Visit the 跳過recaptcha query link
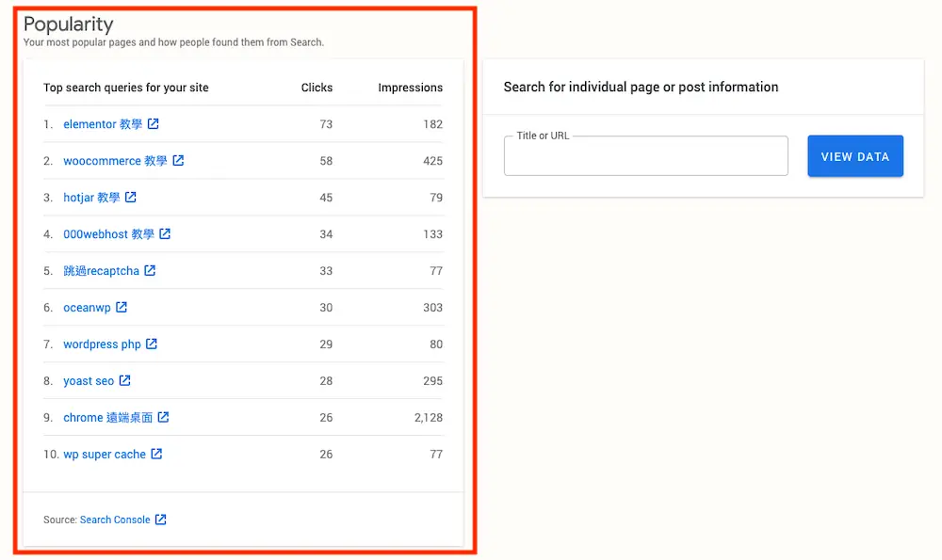 pyautogui.click(x=101, y=271)
